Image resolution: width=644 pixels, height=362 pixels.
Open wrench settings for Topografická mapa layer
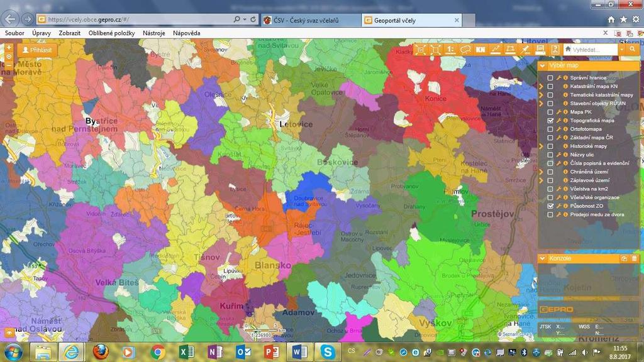tap(558, 121)
